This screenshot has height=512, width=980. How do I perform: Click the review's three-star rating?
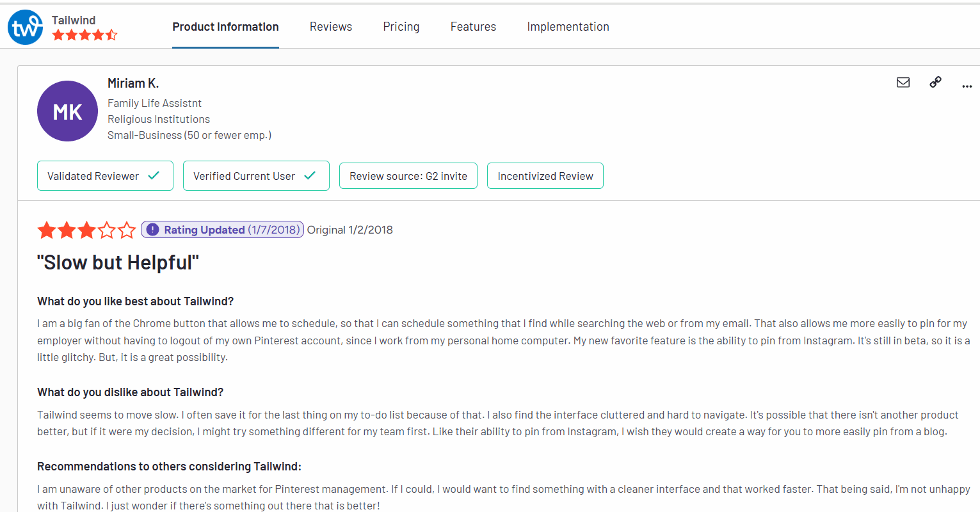(x=86, y=230)
